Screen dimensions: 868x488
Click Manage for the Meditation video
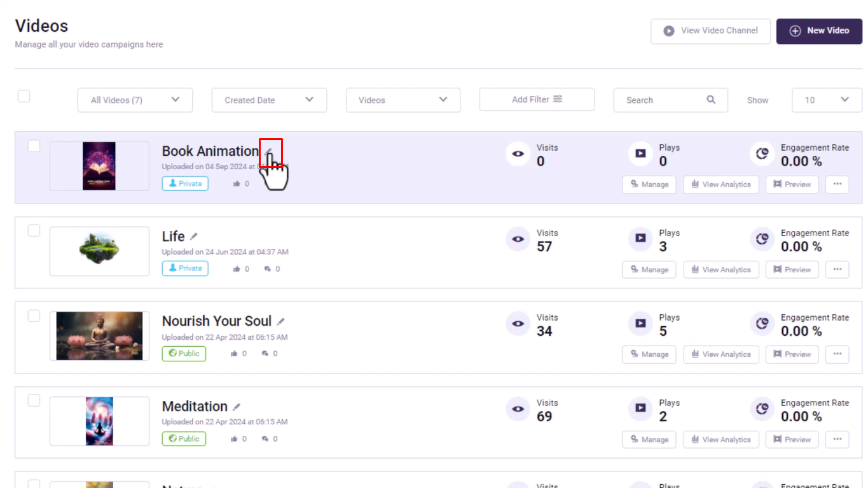click(x=649, y=440)
